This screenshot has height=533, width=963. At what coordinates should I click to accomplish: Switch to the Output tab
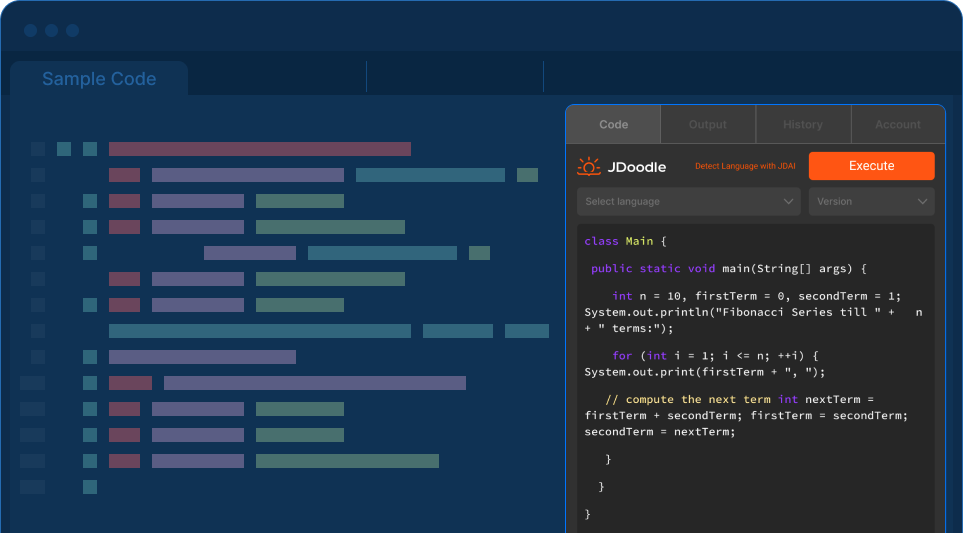708,125
